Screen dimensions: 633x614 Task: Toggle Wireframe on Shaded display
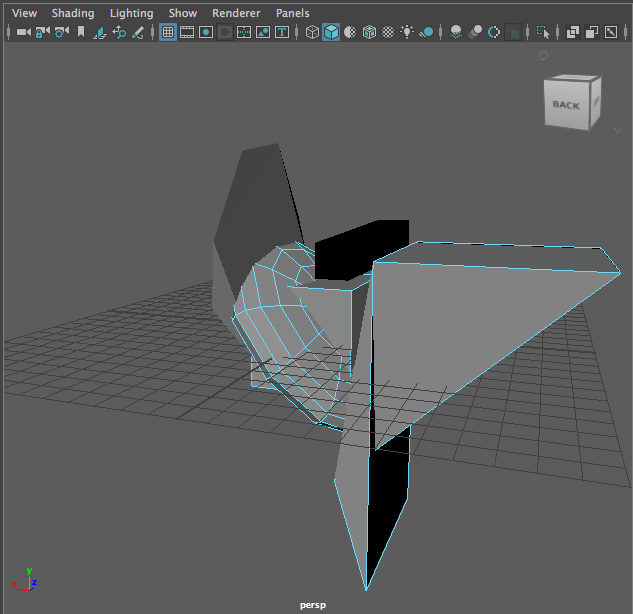(x=369, y=32)
